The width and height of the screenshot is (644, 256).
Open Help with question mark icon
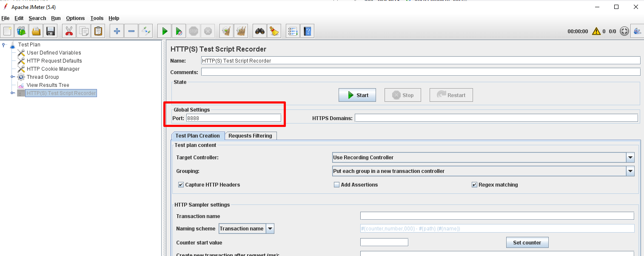point(308,31)
